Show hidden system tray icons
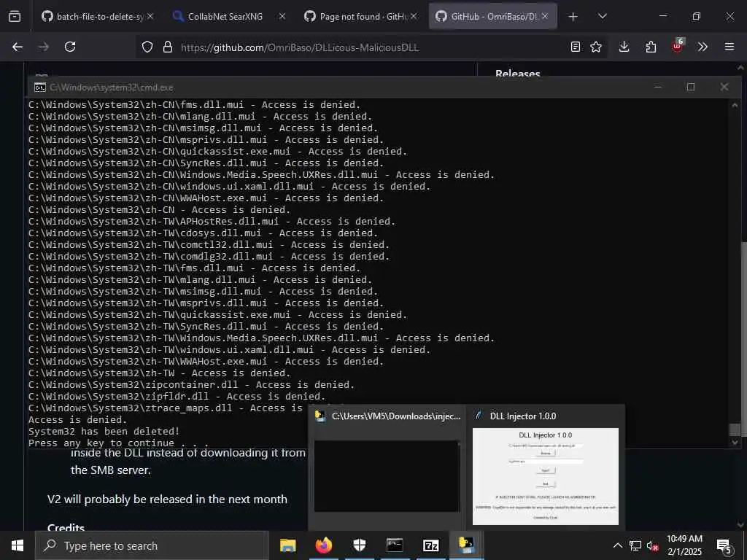The height and width of the screenshot is (560, 747). click(617, 545)
